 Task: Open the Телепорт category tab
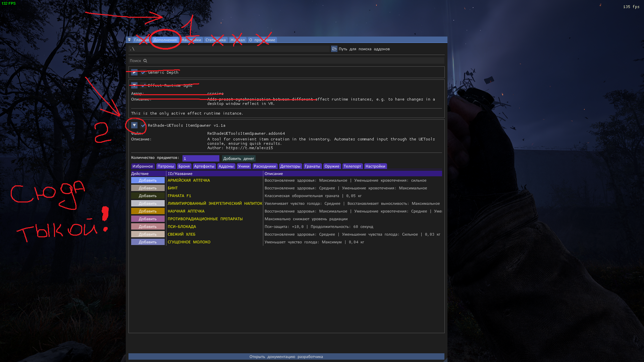352,166
